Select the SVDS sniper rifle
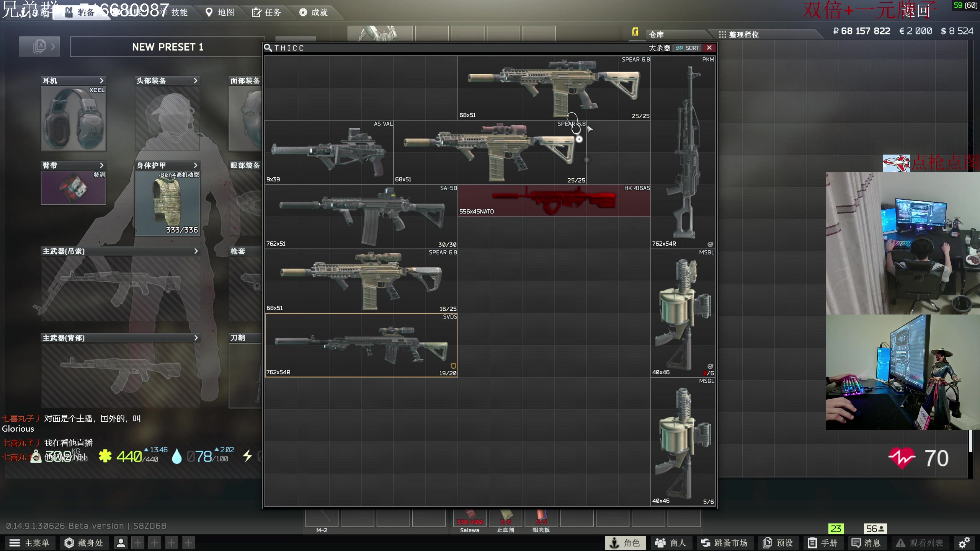 [x=361, y=345]
